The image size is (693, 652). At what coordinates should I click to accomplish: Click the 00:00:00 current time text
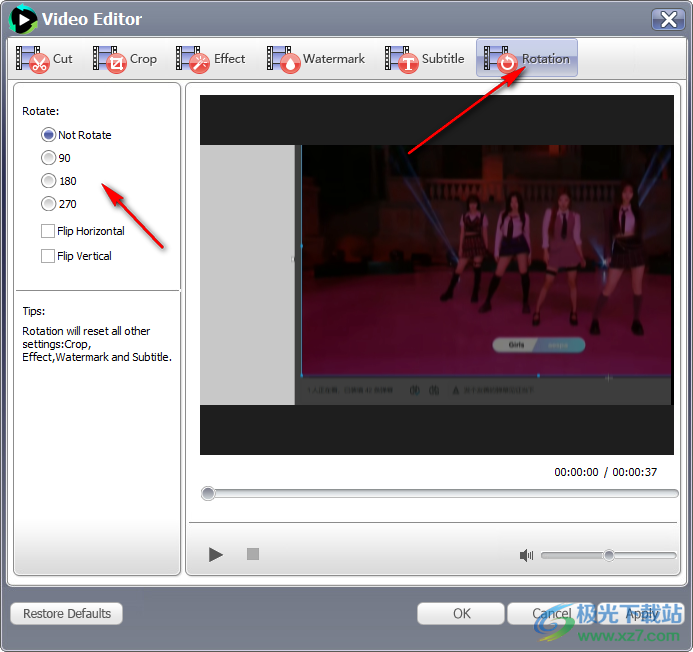(576, 472)
